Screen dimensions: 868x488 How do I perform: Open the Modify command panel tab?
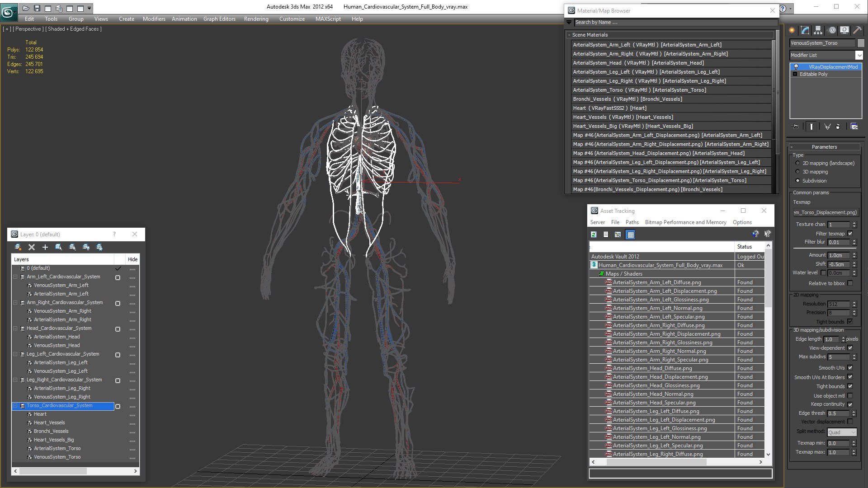[805, 30]
